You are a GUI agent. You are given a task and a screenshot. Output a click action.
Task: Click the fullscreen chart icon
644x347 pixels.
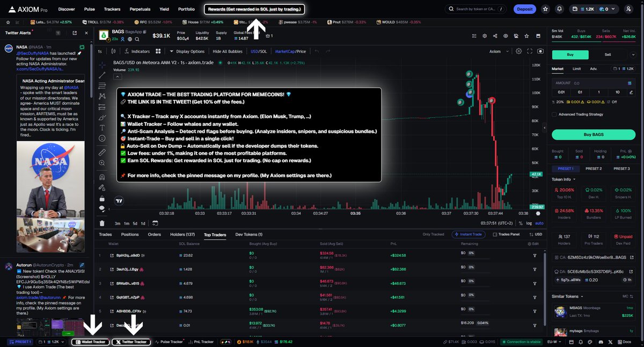pyautogui.click(x=529, y=52)
